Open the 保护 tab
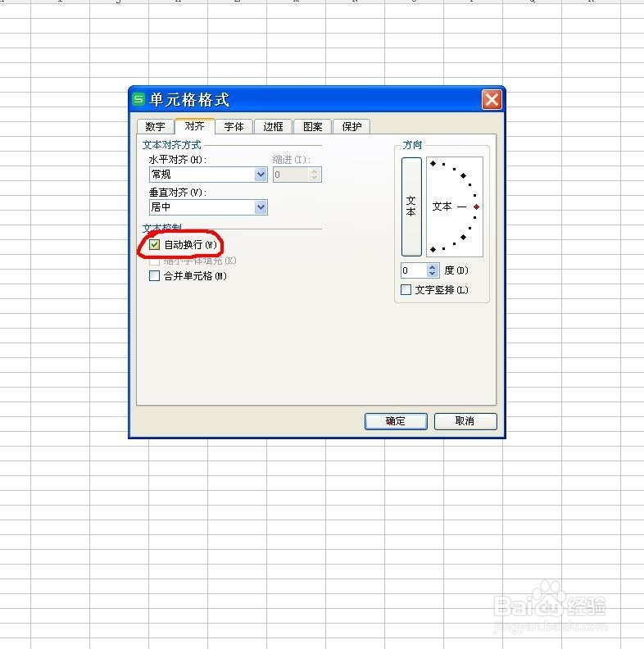The width and height of the screenshot is (644, 649). tap(351, 127)
